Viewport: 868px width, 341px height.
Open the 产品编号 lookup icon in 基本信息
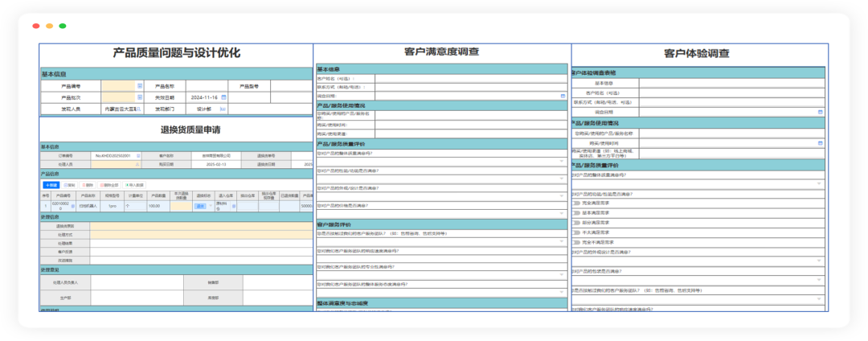point(140,86)
